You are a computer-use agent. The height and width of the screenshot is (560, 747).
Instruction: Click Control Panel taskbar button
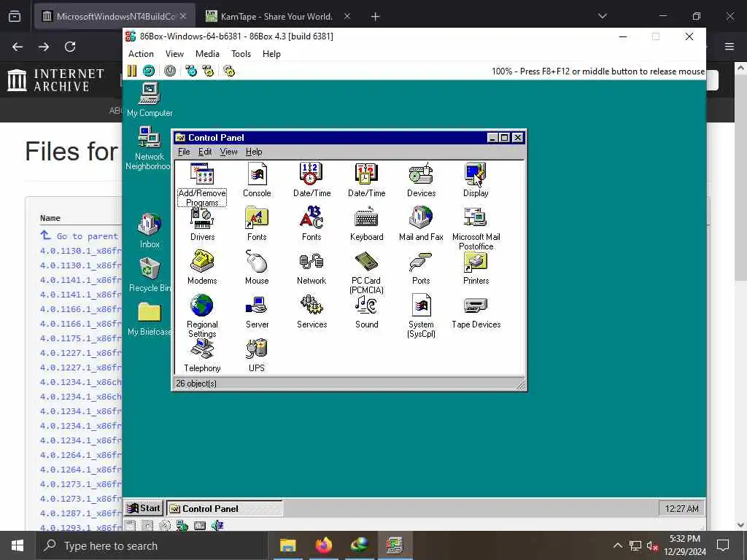point(225,508)
